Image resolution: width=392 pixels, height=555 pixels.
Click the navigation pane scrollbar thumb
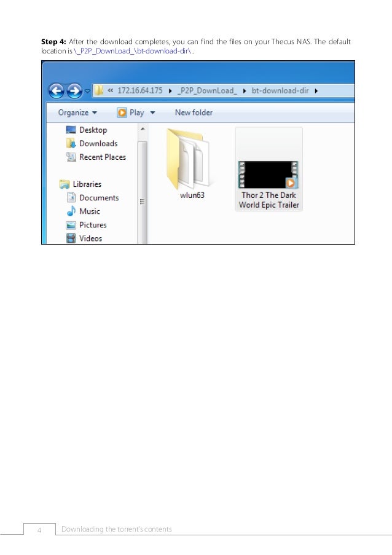142,192
